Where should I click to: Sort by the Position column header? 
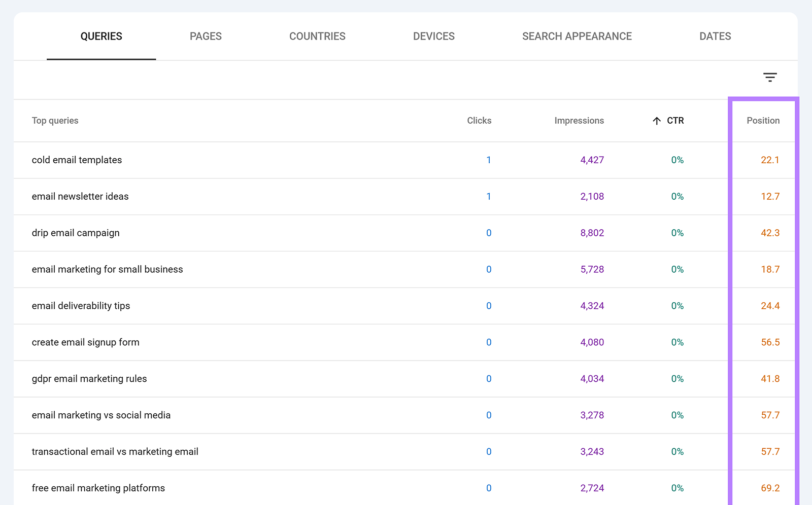[763, 121]
